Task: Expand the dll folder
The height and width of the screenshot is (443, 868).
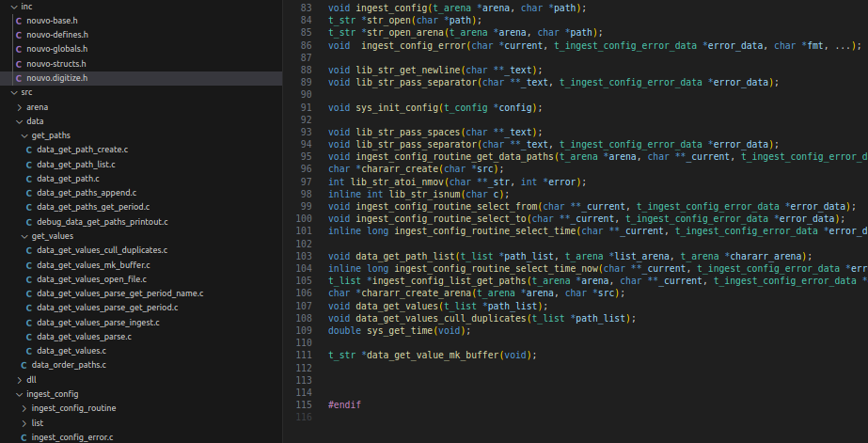Action: click(x=20, y=380)
